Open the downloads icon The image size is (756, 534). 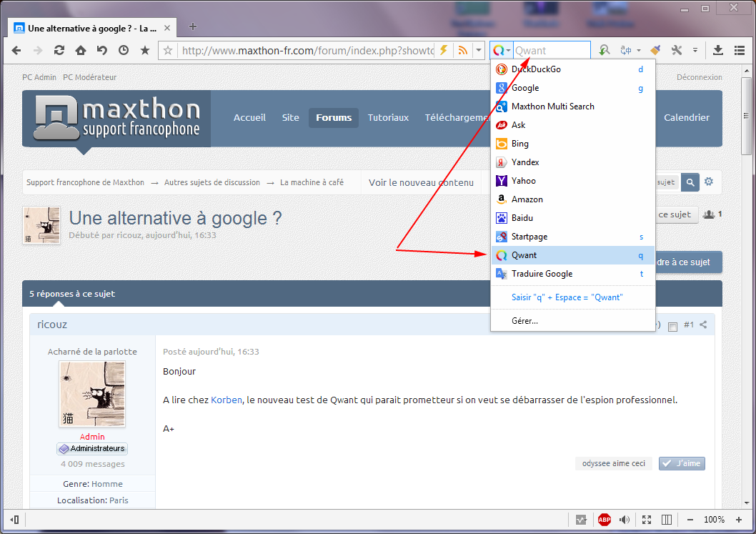pos(718,50)
